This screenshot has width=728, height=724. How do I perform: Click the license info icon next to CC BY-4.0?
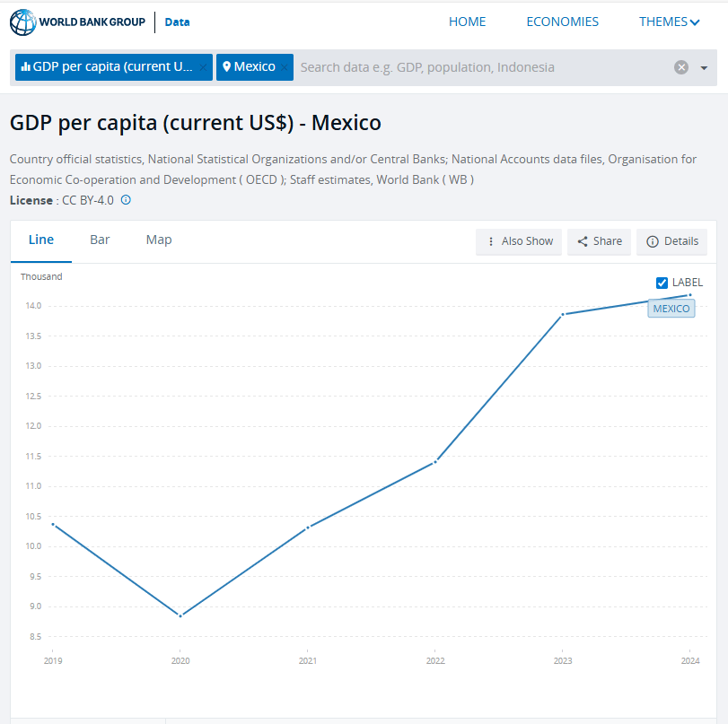[126, 200]
